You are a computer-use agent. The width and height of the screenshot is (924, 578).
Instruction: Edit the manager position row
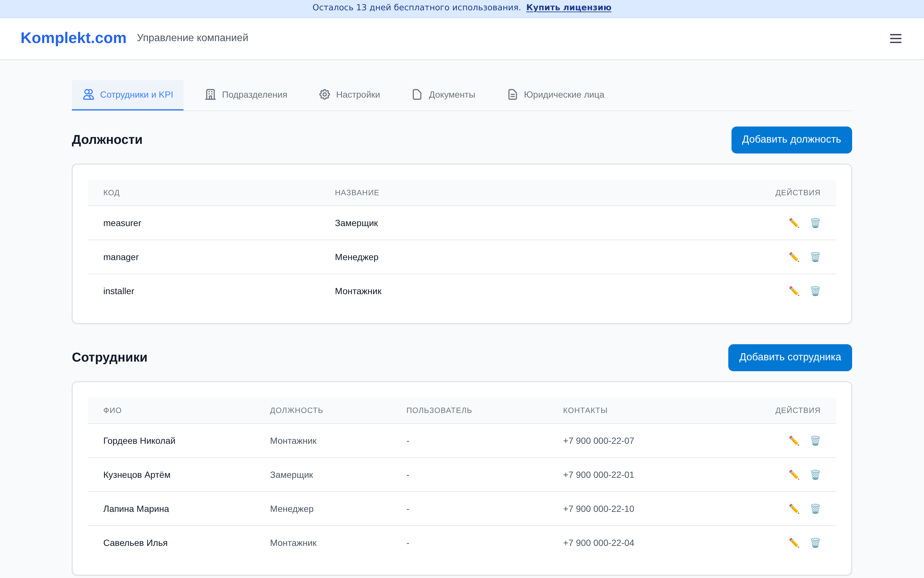[x=794, y=257]
